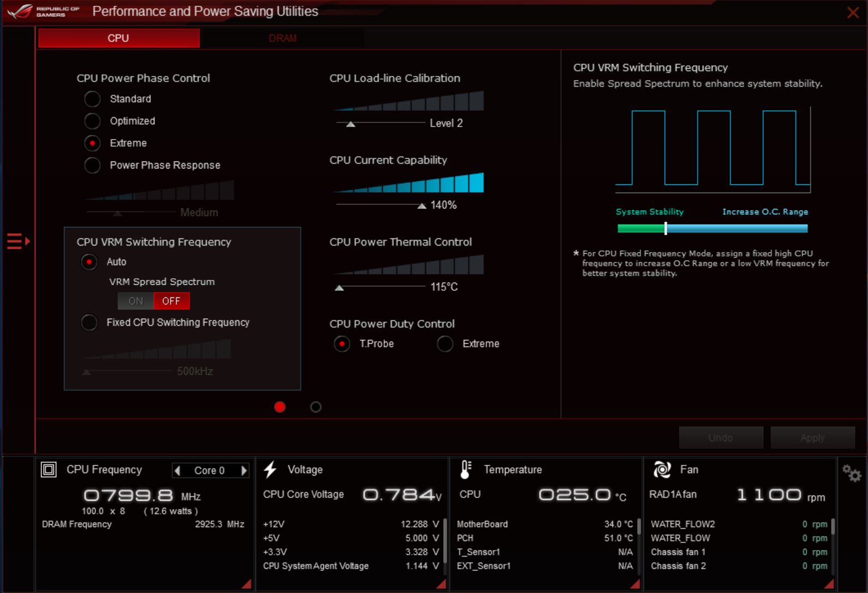Select Auto VRM switching frequency
The width and height of the screenshot is (868, 593).
pos(89,262)
